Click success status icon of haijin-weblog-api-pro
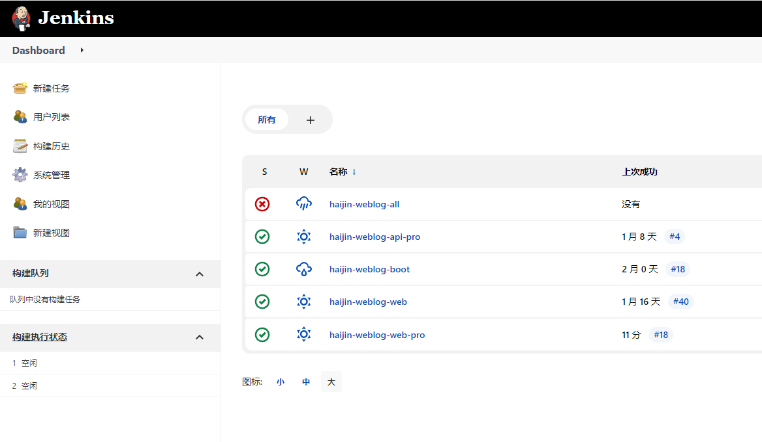 pos(262,237)
